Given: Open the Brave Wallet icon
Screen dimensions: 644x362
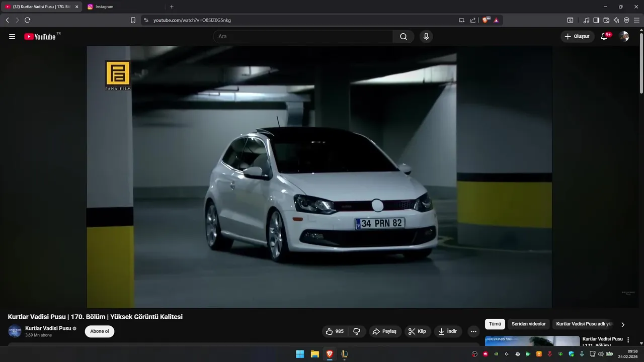Looking at the screenshot, I should coord(606,20).
